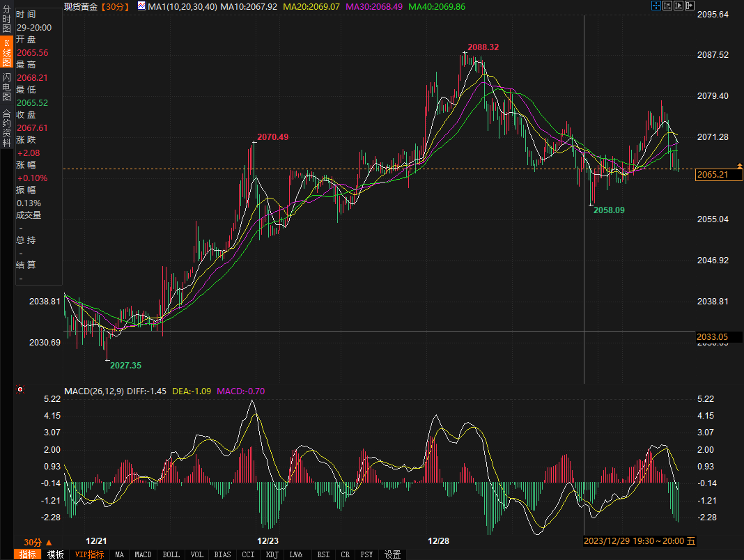Open indicator 设置 settings button
Viewport: 744px width, 560px height.
click(x=392, y=554)
